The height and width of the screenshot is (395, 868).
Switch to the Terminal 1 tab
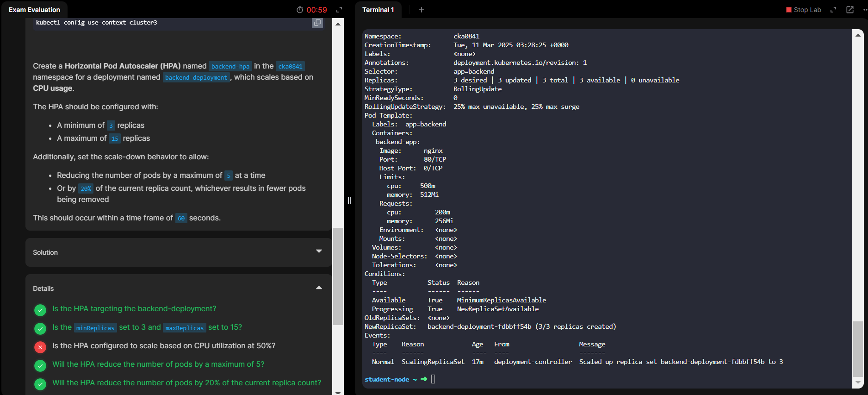(x=378, y=10)
